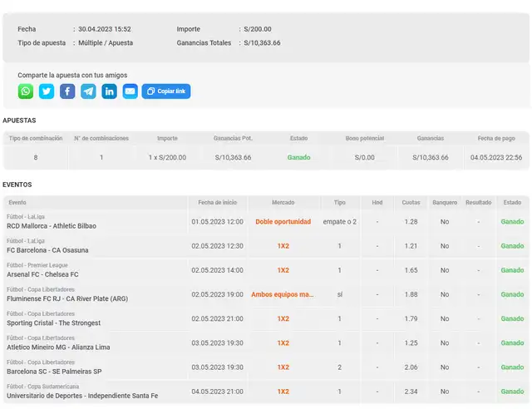Share the bet by email icon

pyautogui.click(x=130, y=91)
